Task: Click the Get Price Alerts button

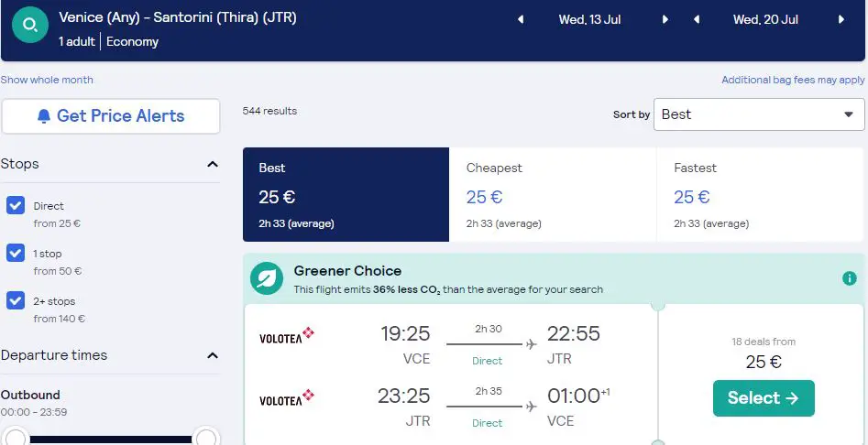Action: pyautogui.click(x=111, y=116)
